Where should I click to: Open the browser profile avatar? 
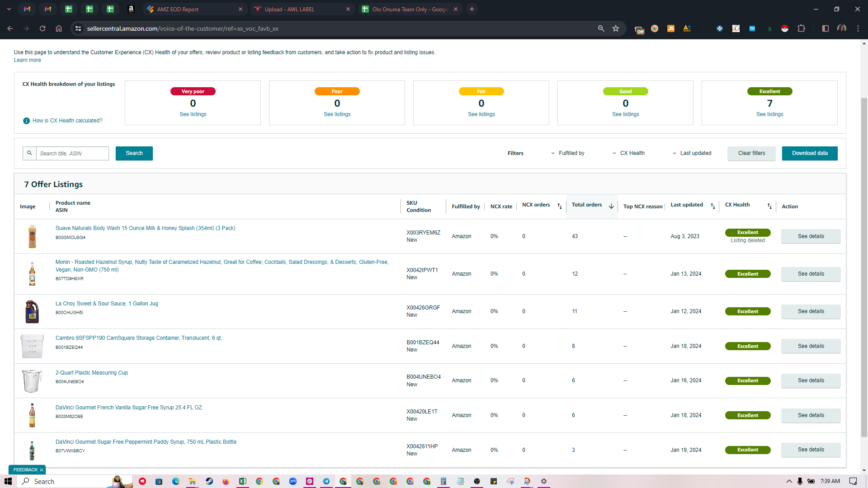pos(842,28)
